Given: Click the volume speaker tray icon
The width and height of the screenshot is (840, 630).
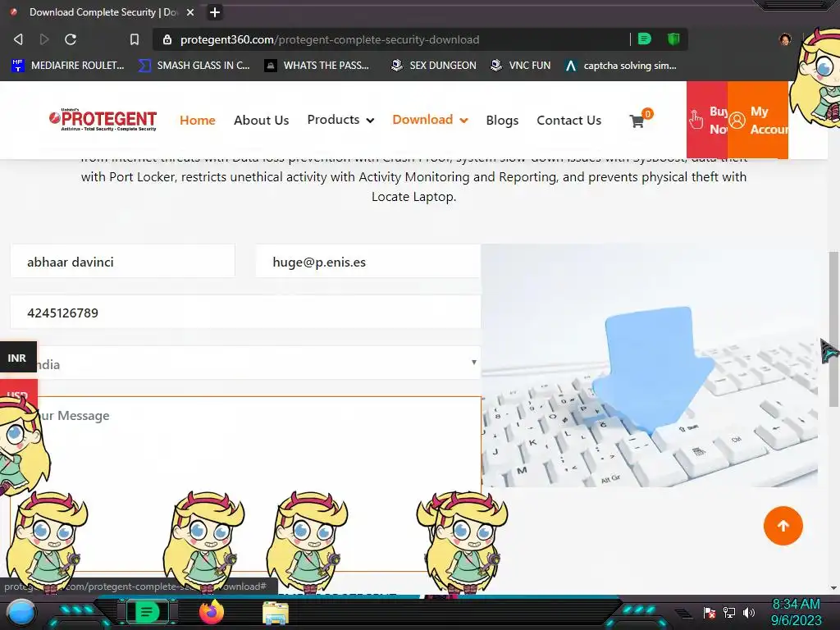Looking at the screenshot, I should point(749,612).
